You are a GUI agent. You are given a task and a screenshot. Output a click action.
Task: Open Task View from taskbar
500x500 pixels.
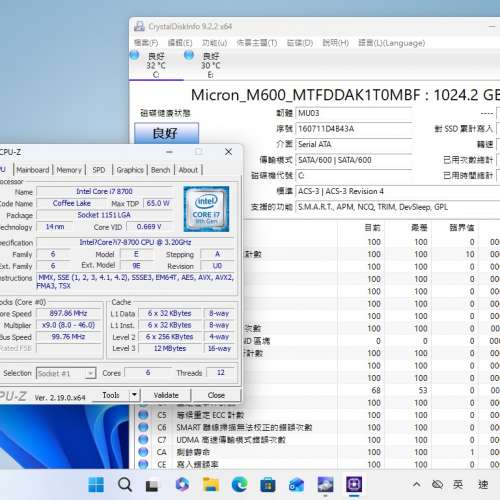(x=152, y=485)
